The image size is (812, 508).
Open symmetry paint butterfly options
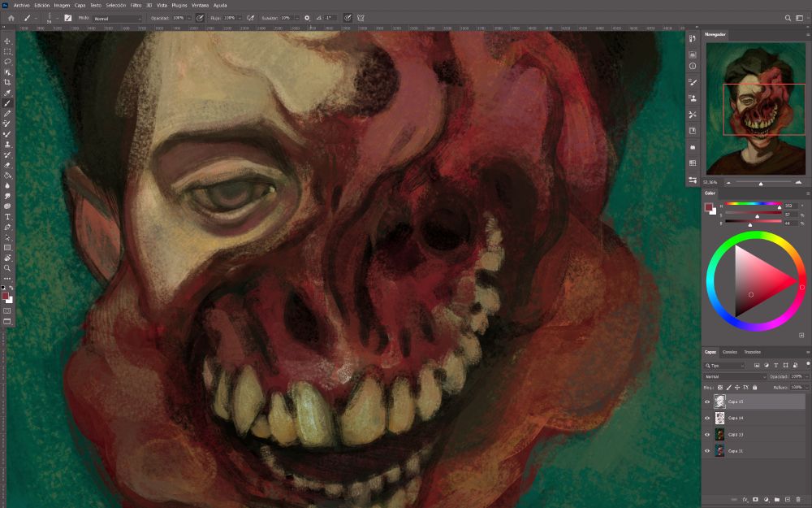pyautogui.click(x=361, y=18)
